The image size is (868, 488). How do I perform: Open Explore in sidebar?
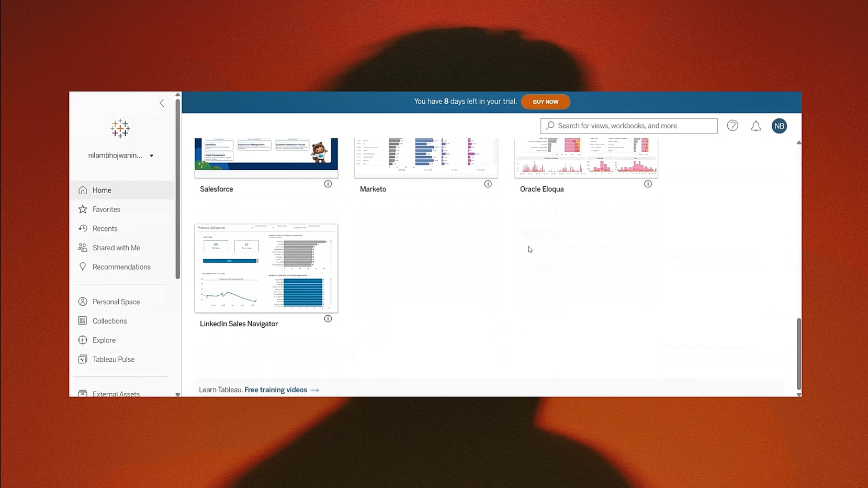point(122,340)
